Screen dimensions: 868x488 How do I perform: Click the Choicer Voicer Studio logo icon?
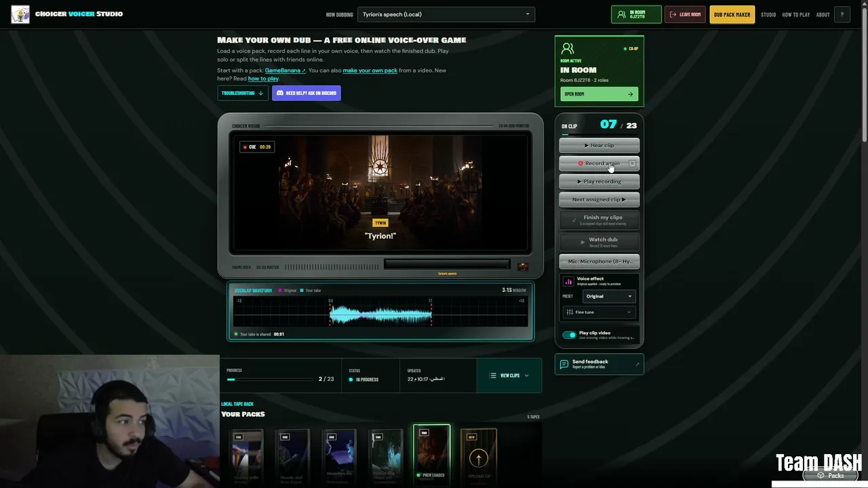[x=20, y=14]
